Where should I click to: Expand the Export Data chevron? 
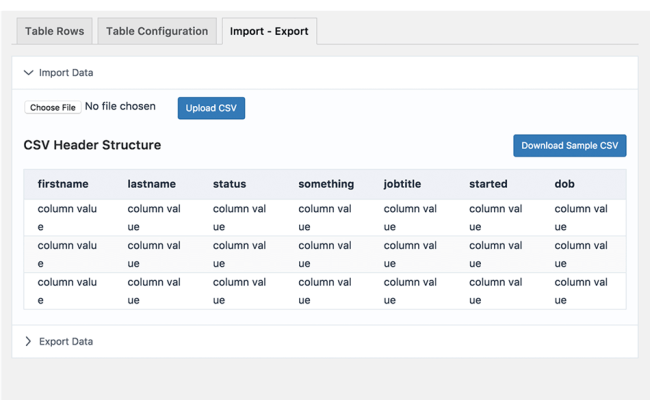click(28, 341)
